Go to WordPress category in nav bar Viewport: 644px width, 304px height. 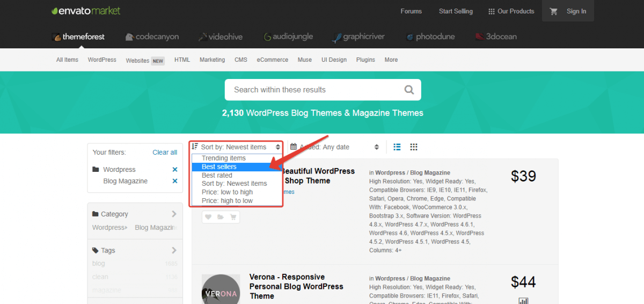pos(102,60)
